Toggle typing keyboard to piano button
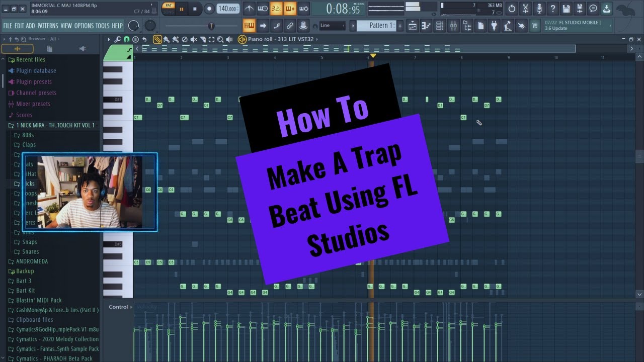 coord(249,26)
